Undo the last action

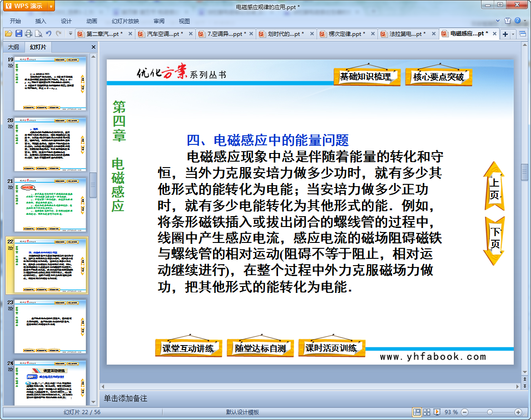(x=49, y=34)
